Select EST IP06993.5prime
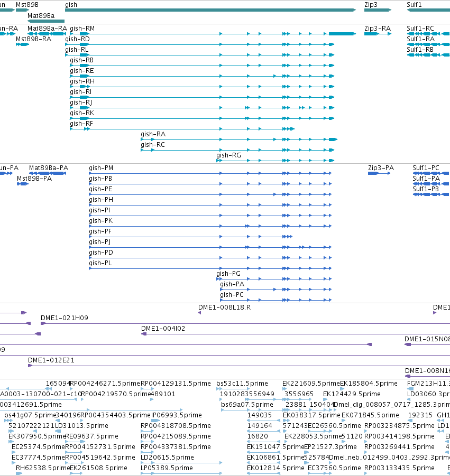The height and width of the screenshot is (476, 450). (x=156, y=421)
